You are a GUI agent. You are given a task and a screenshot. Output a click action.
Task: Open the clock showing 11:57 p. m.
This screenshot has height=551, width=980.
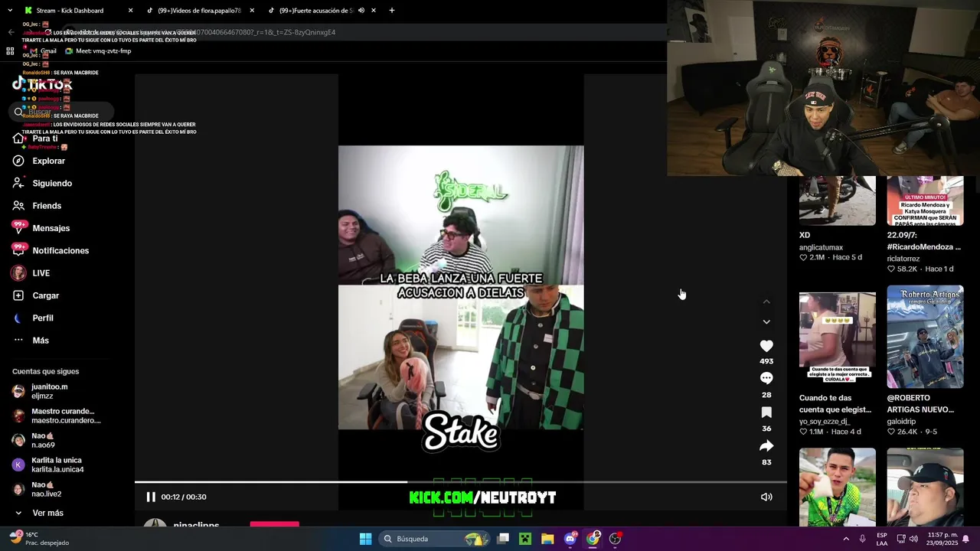(x=942, y=539)
